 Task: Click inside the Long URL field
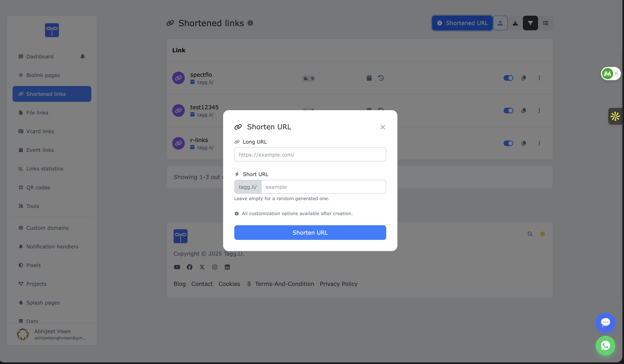click(310, 154)
